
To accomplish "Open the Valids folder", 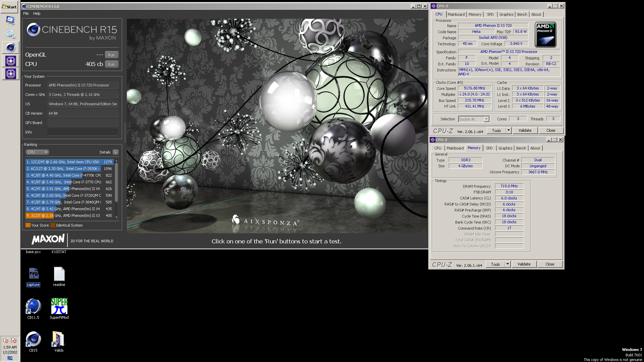I will 59,341.
